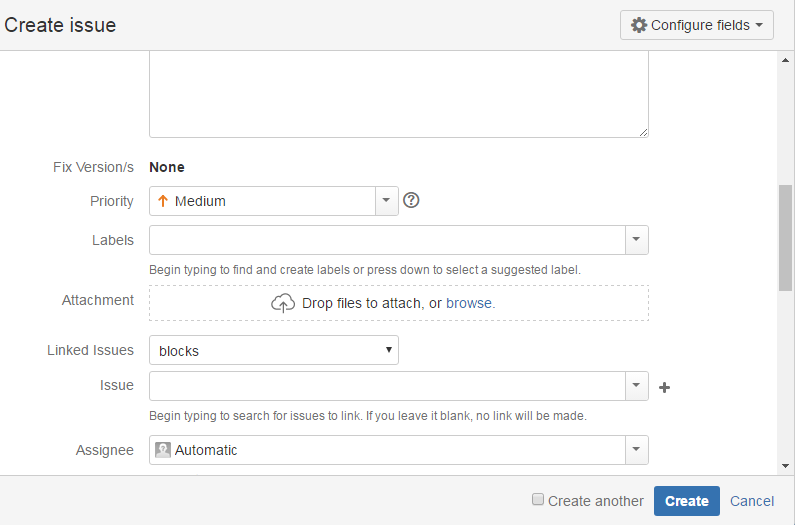Click the browse link to attach files

coord(469,303)
